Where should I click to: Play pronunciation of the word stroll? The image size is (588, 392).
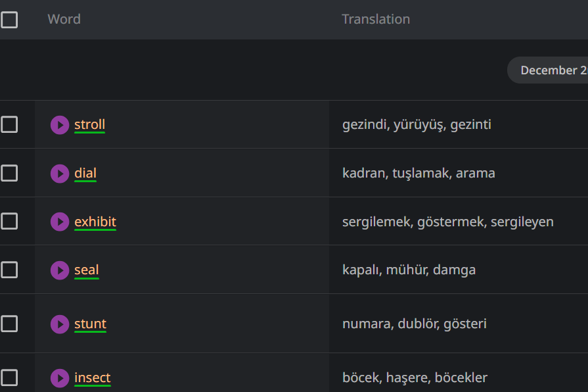60,125
